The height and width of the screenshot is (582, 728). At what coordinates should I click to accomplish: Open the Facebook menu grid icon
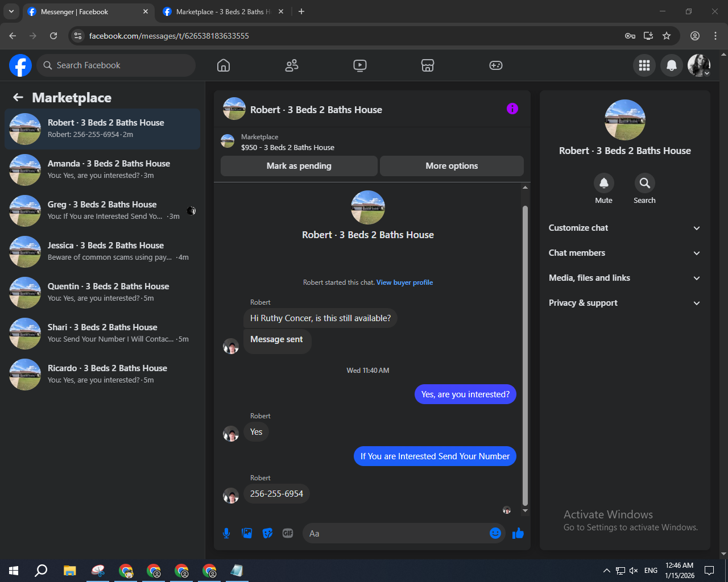[x=644, y=65]
